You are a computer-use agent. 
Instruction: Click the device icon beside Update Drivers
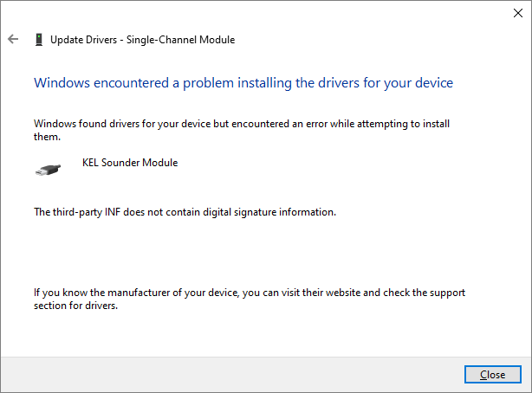tap(39, 40)
